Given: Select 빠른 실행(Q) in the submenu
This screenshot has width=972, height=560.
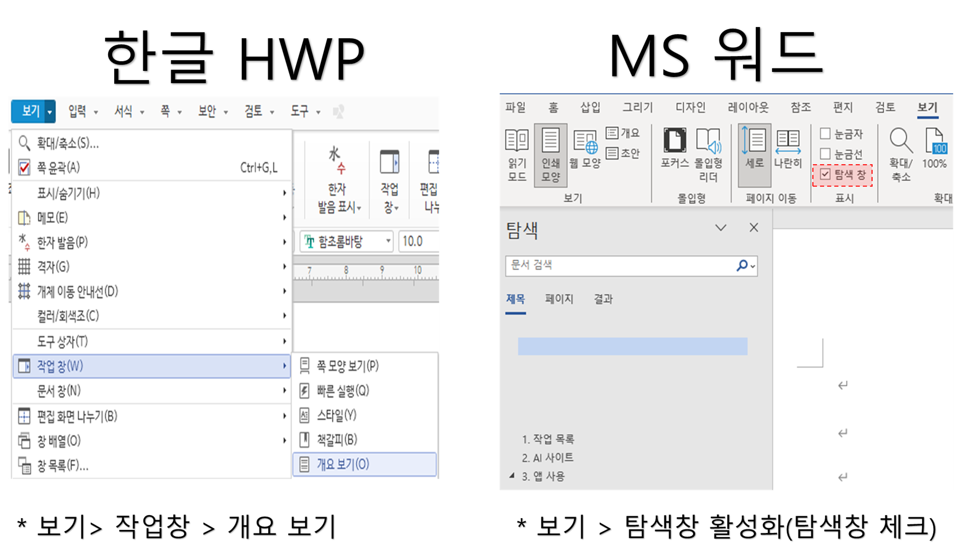Looking at the screenshot, I should tap(365, 391).
